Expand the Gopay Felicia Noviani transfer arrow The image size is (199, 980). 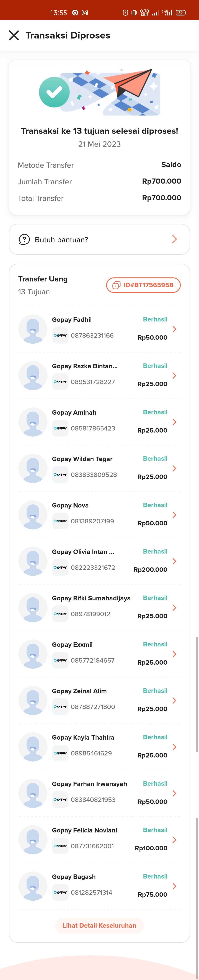click(x=174, y=840)
